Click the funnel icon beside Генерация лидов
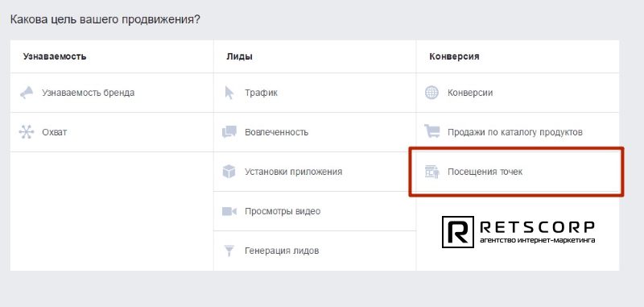The height and width of the screenshot is (307, 644). pos(229,251)
